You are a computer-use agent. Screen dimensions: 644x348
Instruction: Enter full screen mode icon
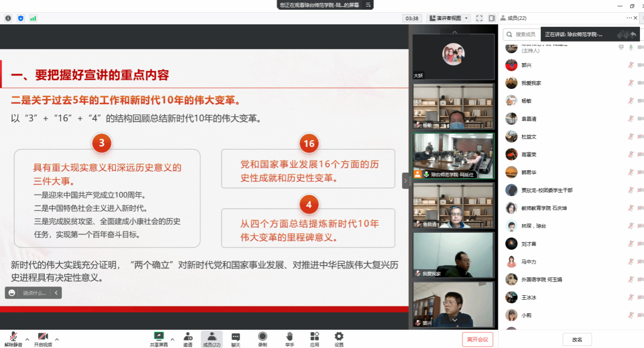click(479, 18)
